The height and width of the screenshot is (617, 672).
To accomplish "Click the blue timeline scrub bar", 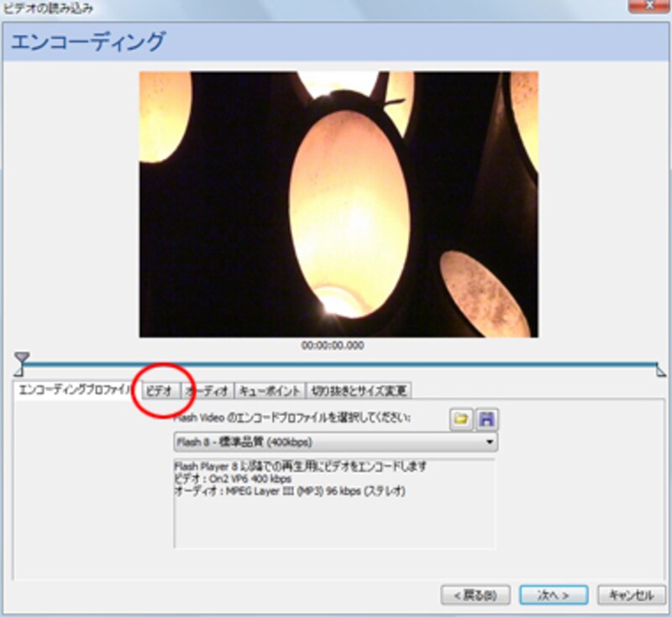I will 339,363.
